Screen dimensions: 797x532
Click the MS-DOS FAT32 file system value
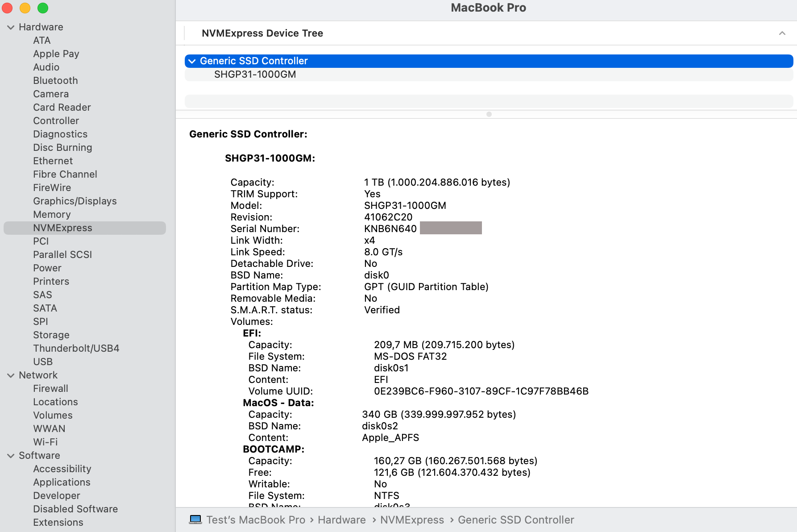410,357
